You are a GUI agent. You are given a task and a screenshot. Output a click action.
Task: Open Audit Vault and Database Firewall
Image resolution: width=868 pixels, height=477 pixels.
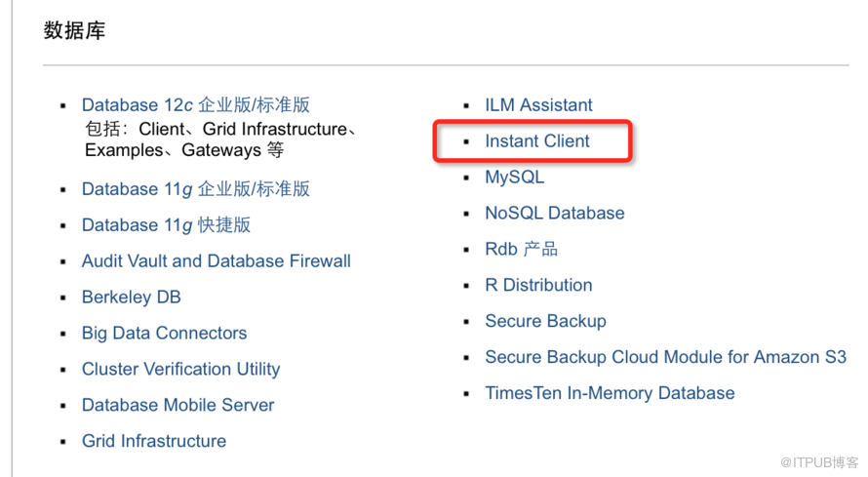click(217, 261)
